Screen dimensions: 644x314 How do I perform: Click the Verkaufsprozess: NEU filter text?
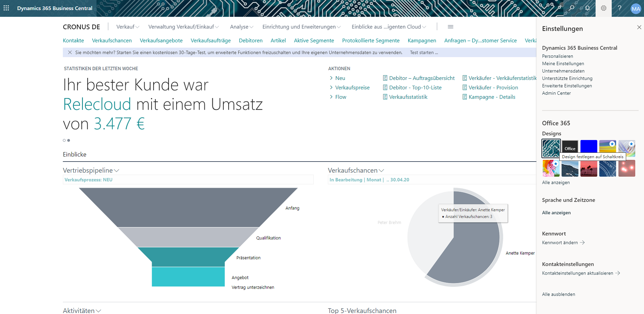click(88, 180)
